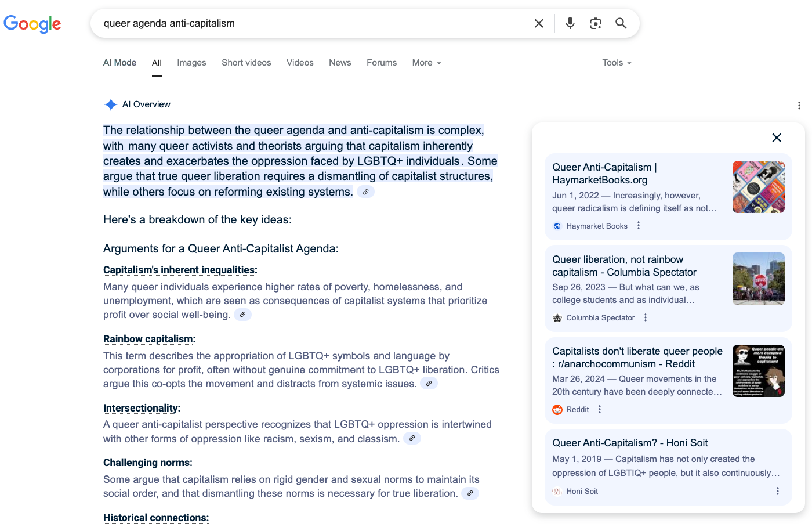Viewport: 812px width, 527px height.
Task: Click the Challenging norms heading
Action: (x=148, y=463)
